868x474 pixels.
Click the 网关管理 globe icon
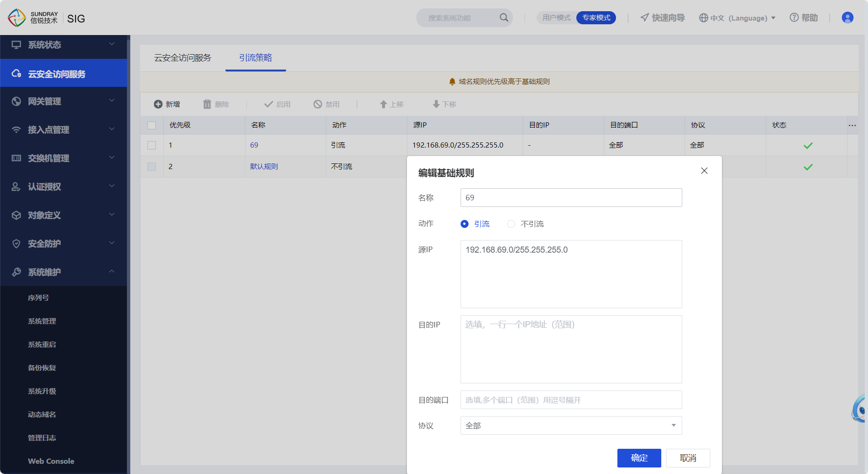pos(16,101)
